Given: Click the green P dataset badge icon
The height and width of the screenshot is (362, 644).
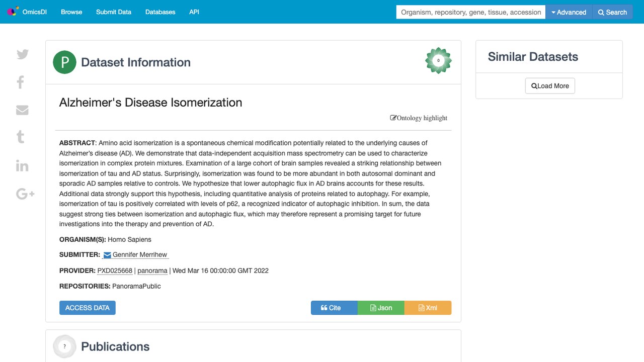Looking at the screenshot, I should click(x=64, y=62).
